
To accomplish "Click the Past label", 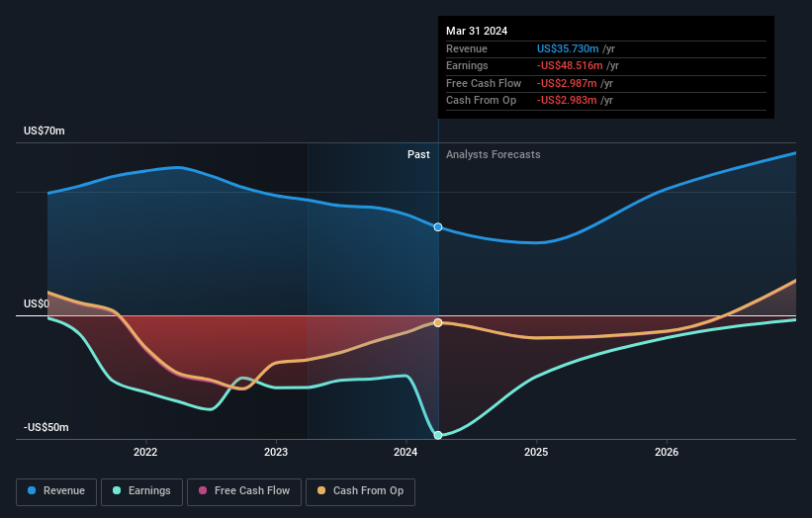I will 418,154.
